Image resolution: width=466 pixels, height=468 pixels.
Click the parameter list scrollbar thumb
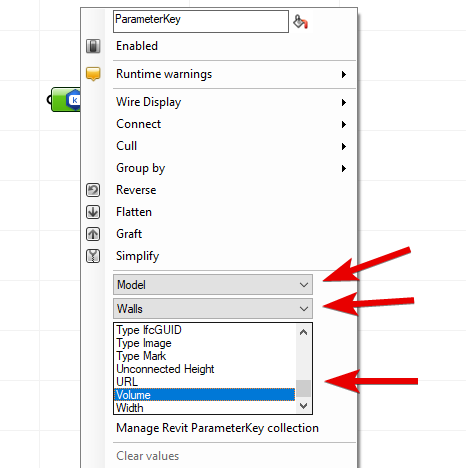pyautogui.click(x=303, y=388)
